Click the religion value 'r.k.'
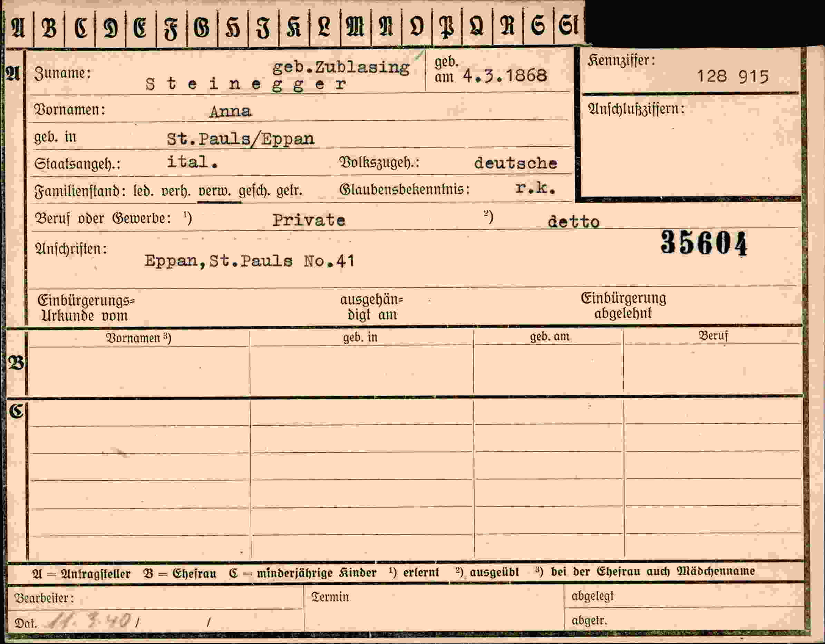Screen dimensions: 825x644 (x=536, y=188)
